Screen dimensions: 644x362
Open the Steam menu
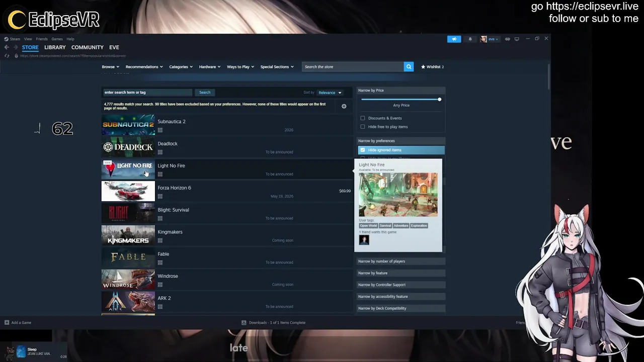tap(15, 39)
